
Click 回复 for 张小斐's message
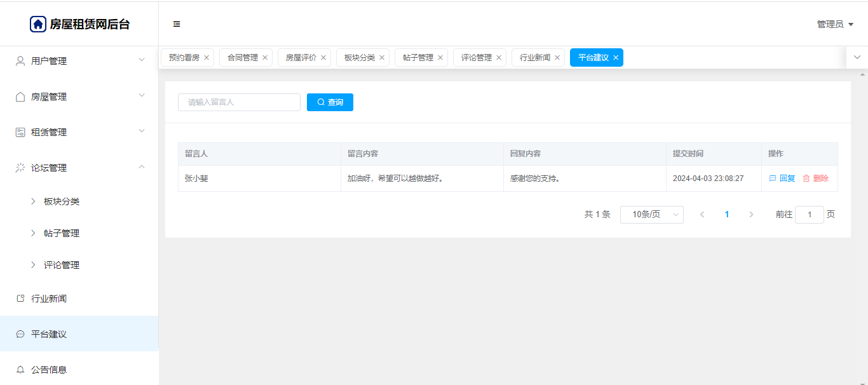782,179
